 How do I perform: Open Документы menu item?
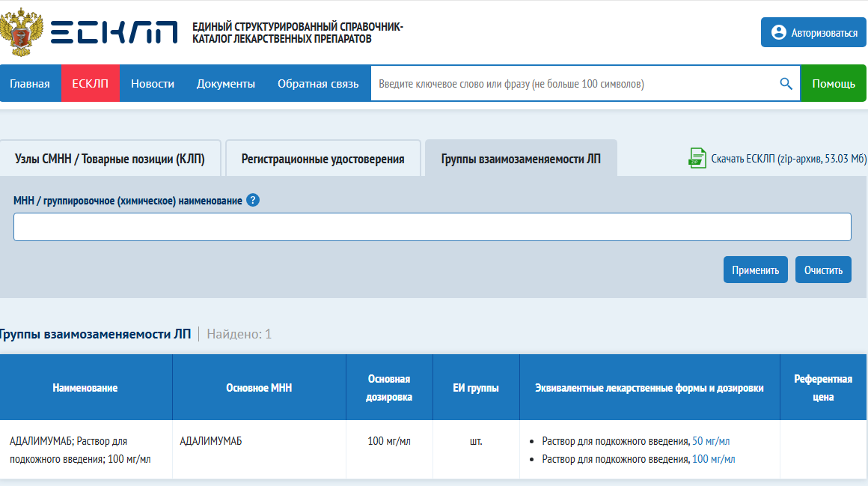pos(226,84)
